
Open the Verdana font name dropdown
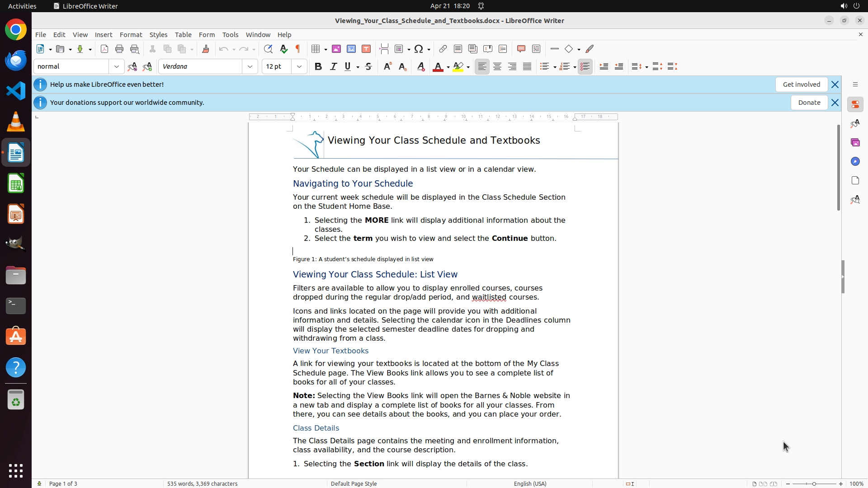click(250, 66)
